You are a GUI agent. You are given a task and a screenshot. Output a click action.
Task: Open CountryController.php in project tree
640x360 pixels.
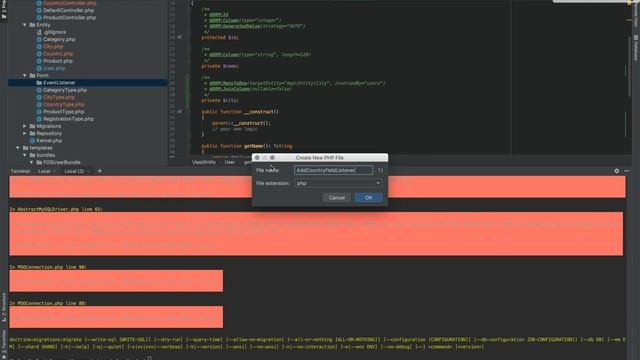point(70,3)
